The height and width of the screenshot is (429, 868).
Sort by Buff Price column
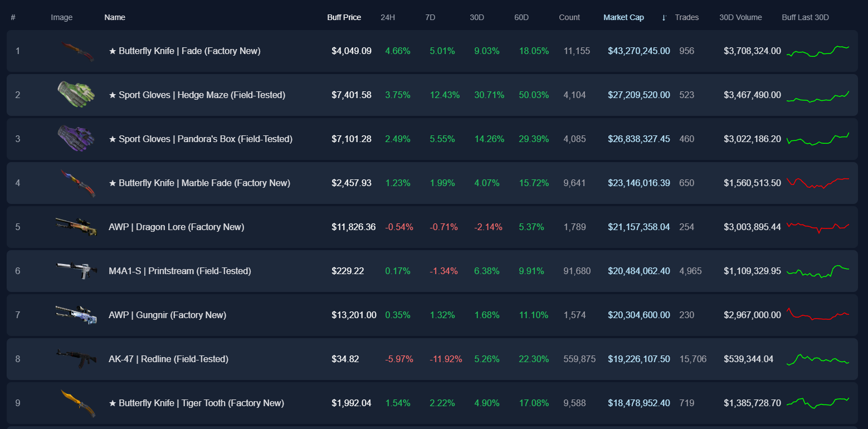point(344,17)
